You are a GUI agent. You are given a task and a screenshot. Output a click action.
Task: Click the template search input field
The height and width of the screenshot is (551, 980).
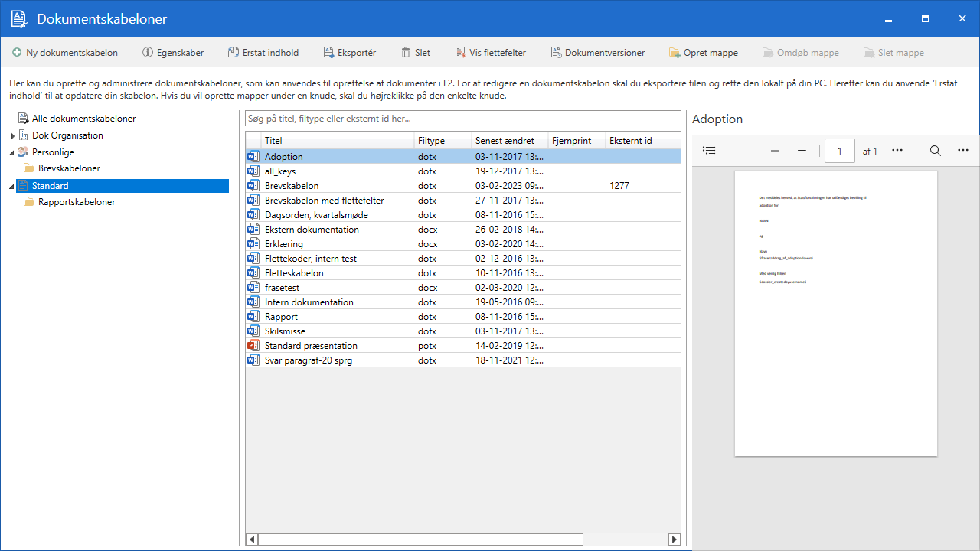coord(462,119)
